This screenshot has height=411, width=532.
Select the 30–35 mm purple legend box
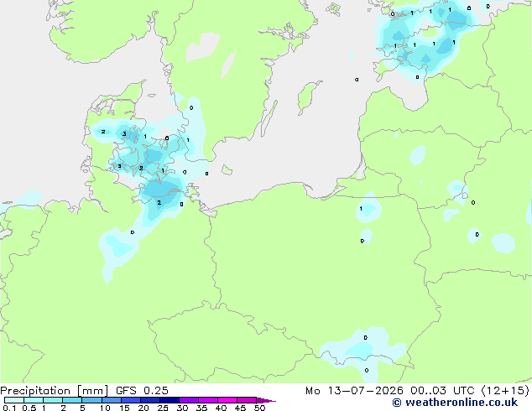188,400
